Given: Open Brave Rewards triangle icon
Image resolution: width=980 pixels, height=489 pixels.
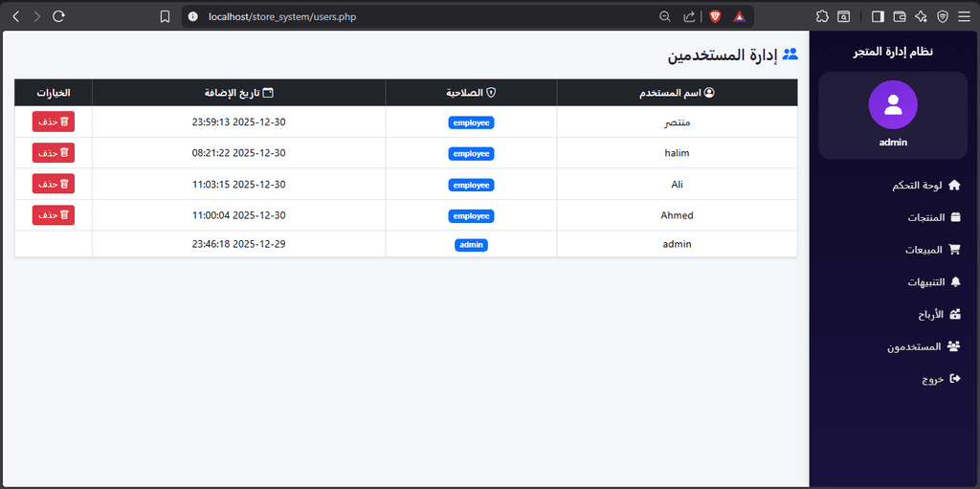Looking at the screenshot, I should coord(740,17).
